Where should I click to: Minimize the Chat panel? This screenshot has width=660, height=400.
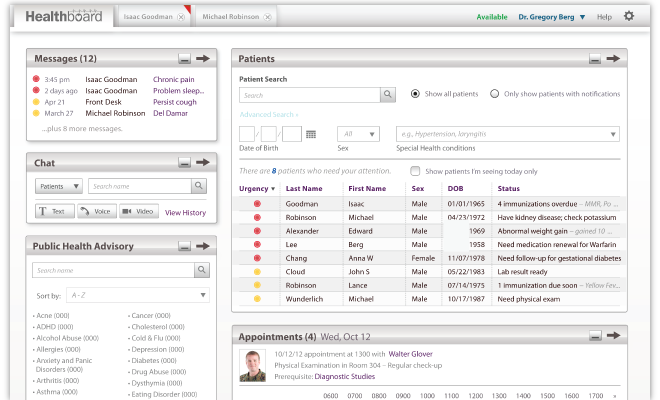click(x=185, y=162)
